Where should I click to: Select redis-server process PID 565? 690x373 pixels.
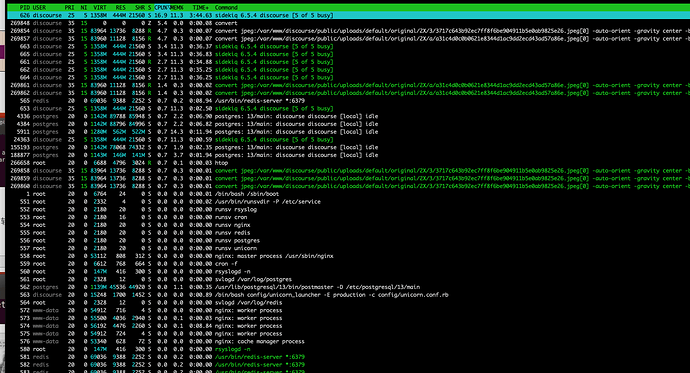pos(349,101)
